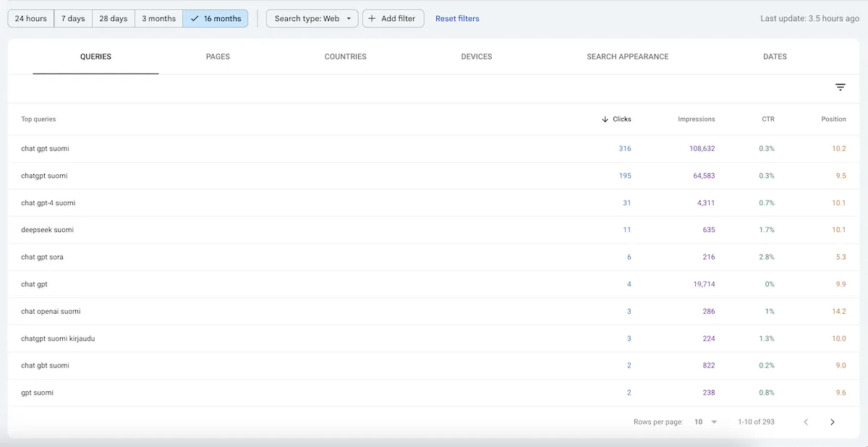Open the Search type: Web dropdown
This screenshot has height=447, width=868.
pyautogui.click(x=312, y=18)
